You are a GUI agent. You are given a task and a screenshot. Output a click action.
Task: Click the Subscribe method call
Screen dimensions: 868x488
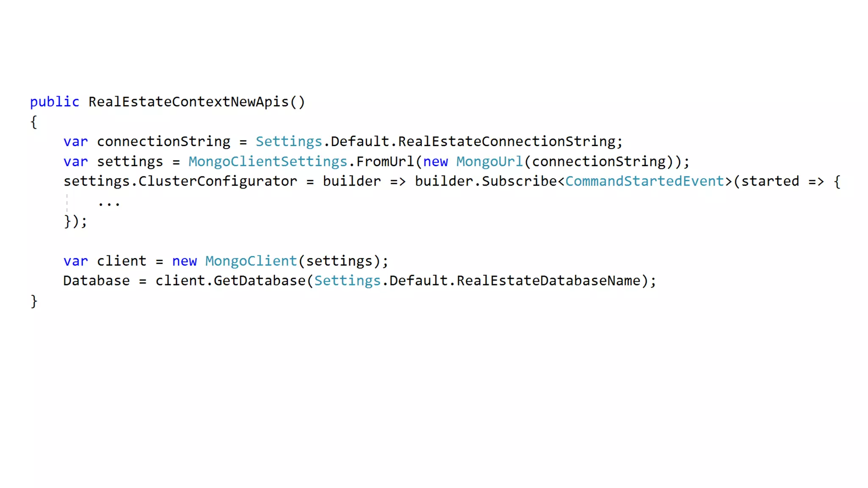(520, 181)
